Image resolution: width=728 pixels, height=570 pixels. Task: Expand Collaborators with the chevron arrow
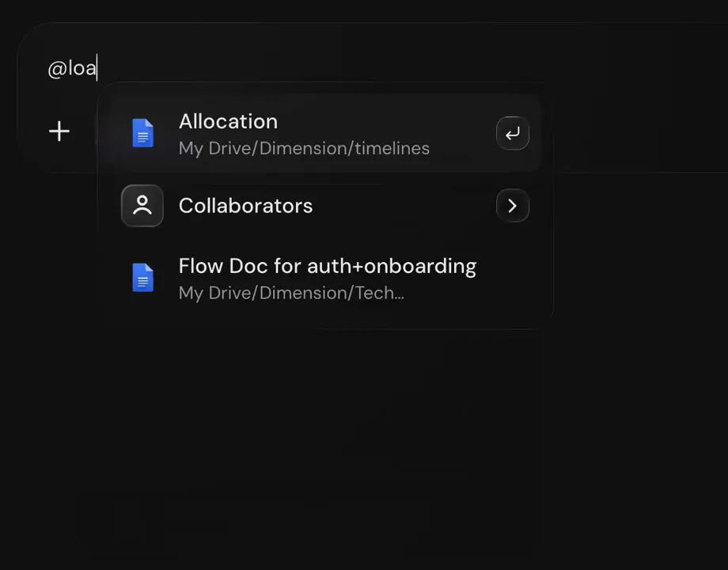(513, 205)
